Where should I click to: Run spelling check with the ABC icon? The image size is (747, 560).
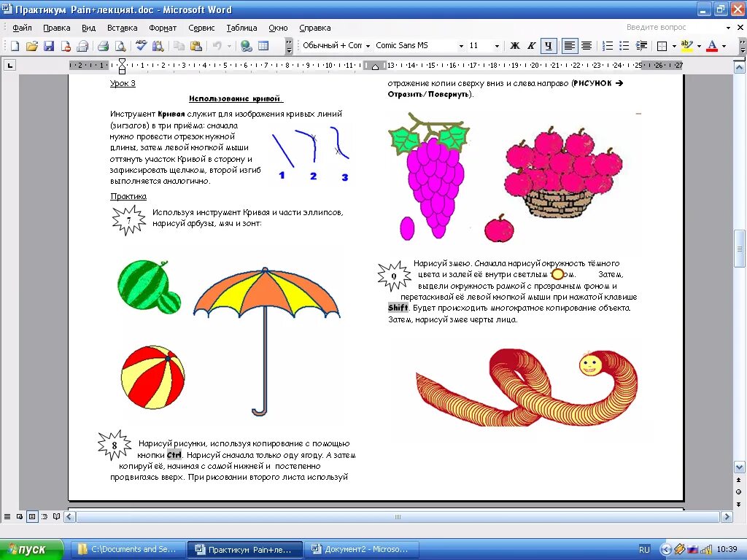click(141, 46)
